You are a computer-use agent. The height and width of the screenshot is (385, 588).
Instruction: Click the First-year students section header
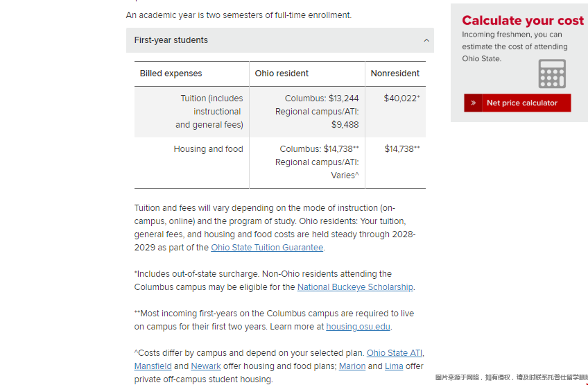coord(171,40)
